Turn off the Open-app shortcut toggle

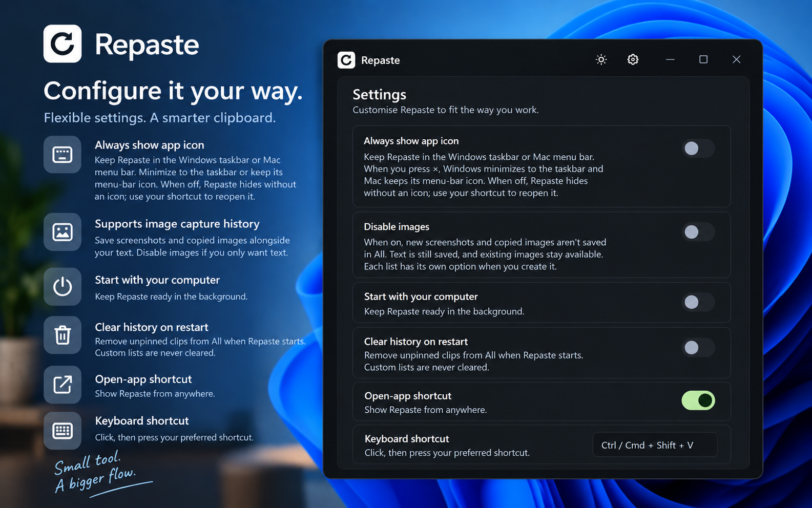click(x=698, y=400)
